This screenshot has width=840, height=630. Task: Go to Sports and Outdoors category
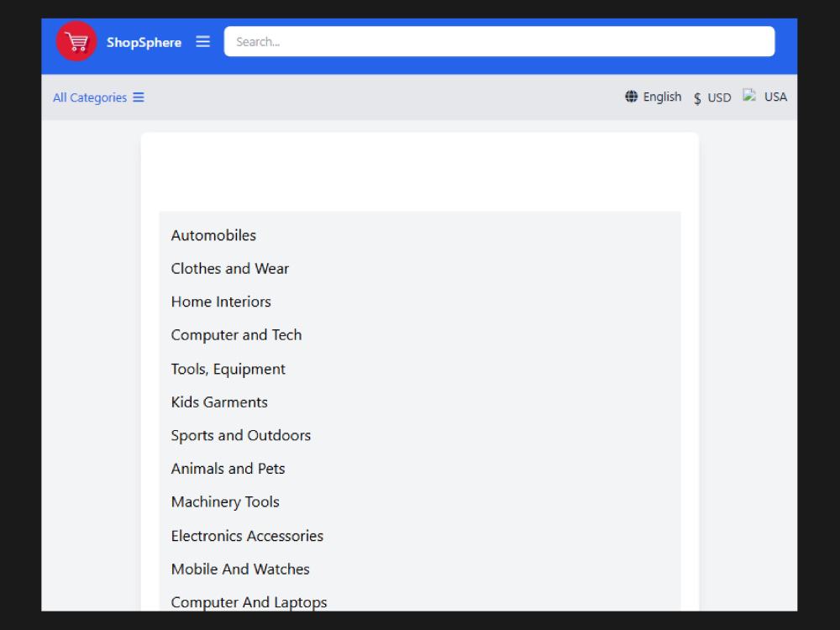coord(240,435)
